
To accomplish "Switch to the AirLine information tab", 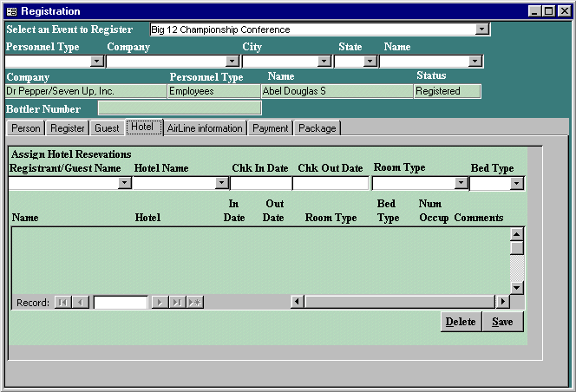I will click(x=205, y=128).
